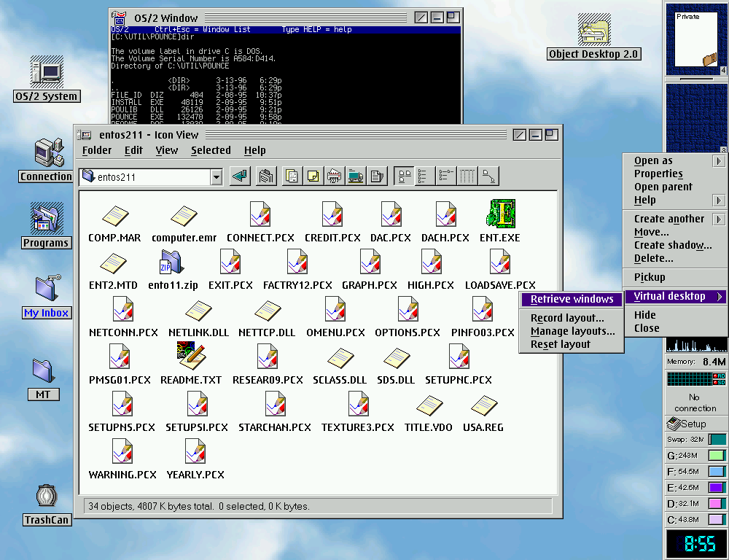Click the E: drive purple usage bar
The width and height of the screenshot is (729, 560).
coord(717,487)
